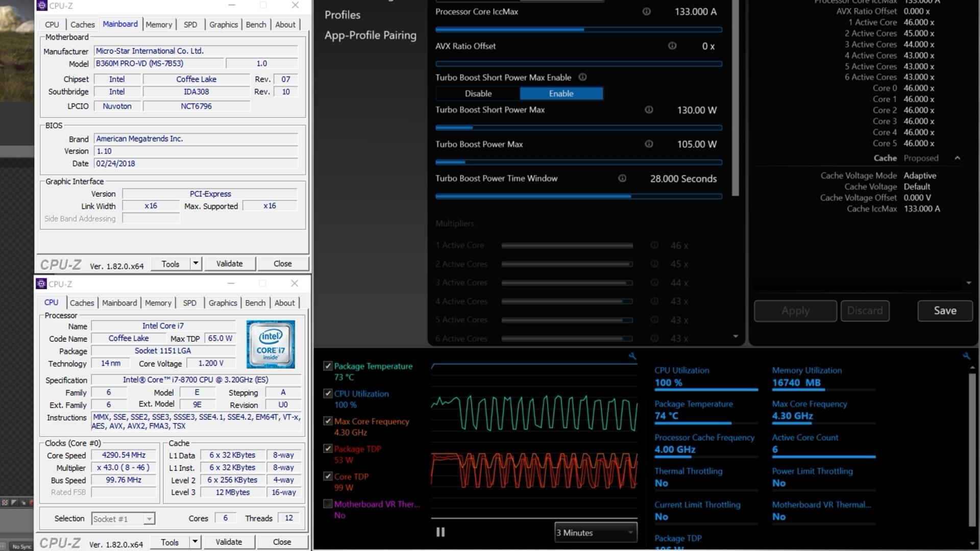Toggle Max Core Frequency graph checkbox
This screenshot has height=551, width=980.
click(x=328, y=421)
